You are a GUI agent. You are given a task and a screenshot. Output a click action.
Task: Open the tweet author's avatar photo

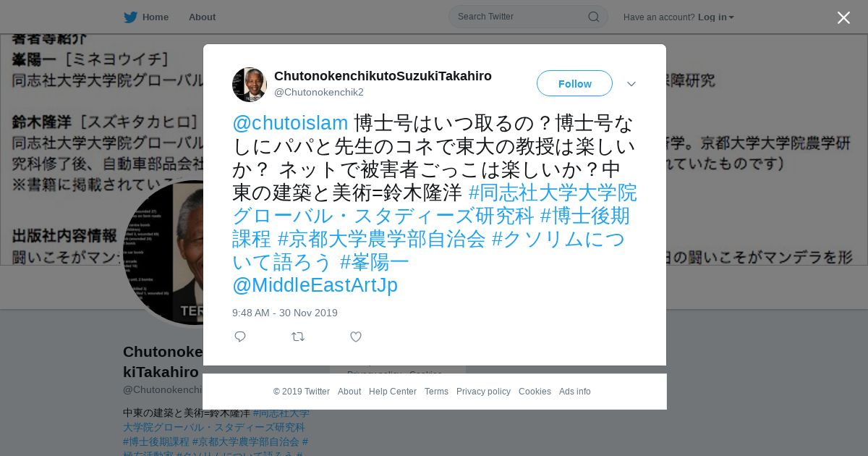tap(250, 85)
